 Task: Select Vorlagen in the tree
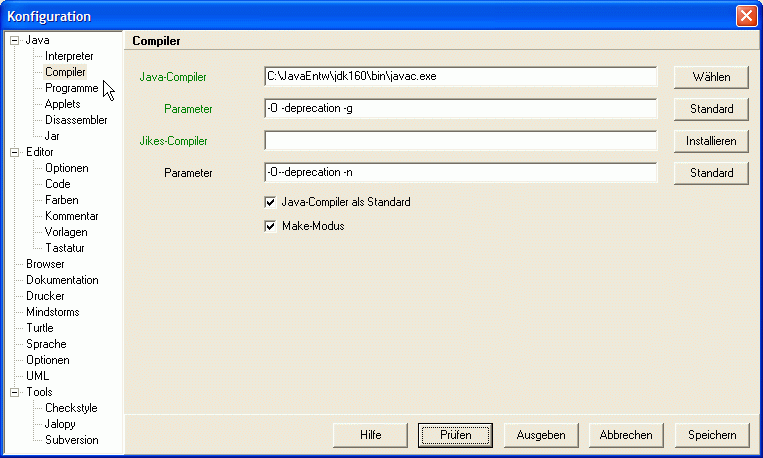pos(66,232)
